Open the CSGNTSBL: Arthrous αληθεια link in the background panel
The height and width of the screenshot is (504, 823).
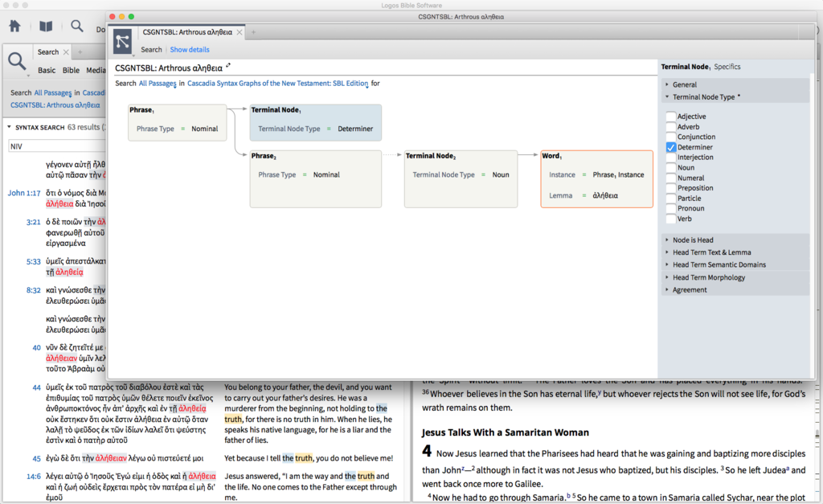point(55,105)
